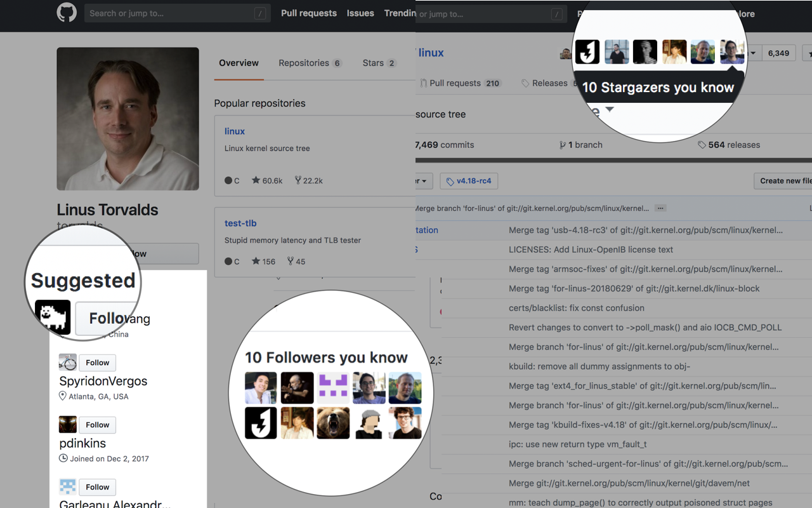Focus the "Search or jump to..." field on profile page

pyautogui.click(x=178, y=13)
